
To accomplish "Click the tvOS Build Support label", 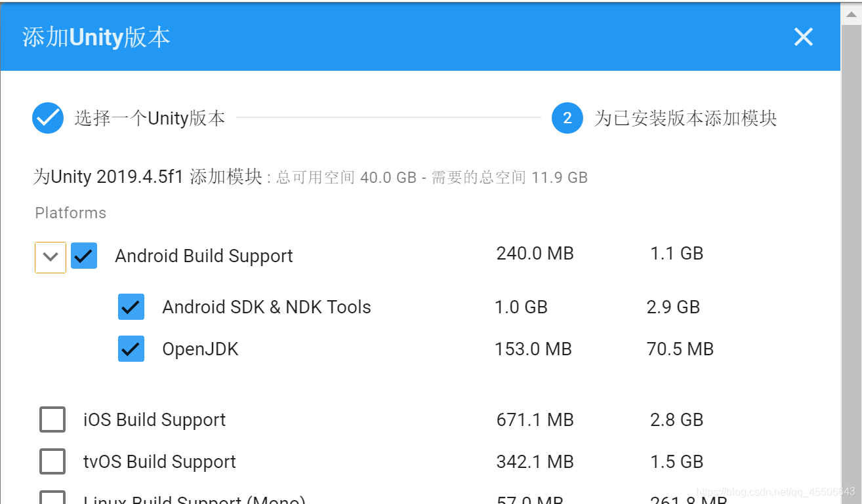I will 159,461.
